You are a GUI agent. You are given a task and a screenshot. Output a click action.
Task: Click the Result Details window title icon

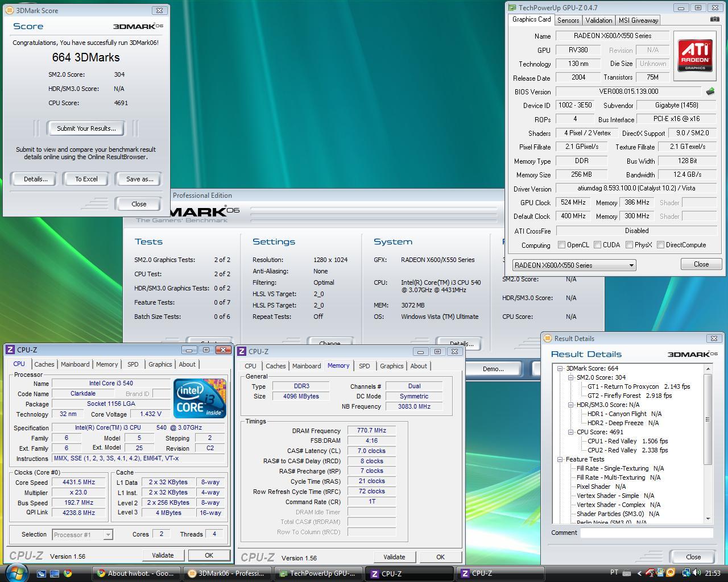(548, 338)
